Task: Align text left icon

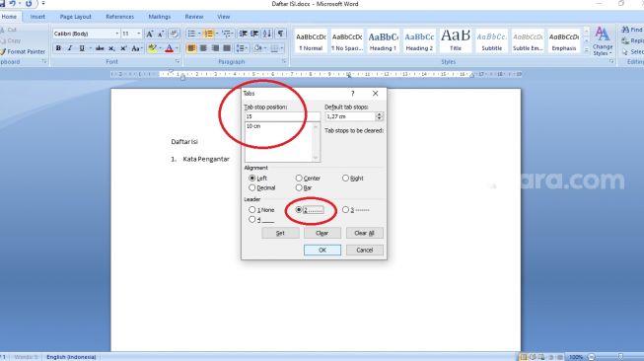Action: [191, 48]
